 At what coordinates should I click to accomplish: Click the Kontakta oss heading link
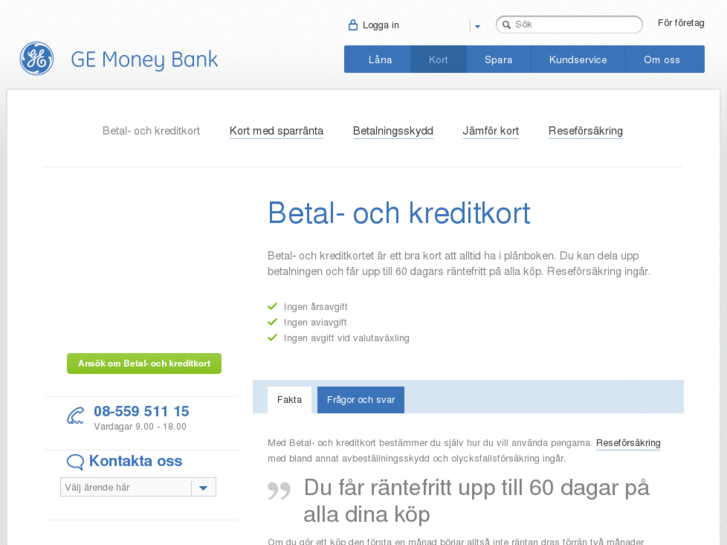tap(135, 461)
